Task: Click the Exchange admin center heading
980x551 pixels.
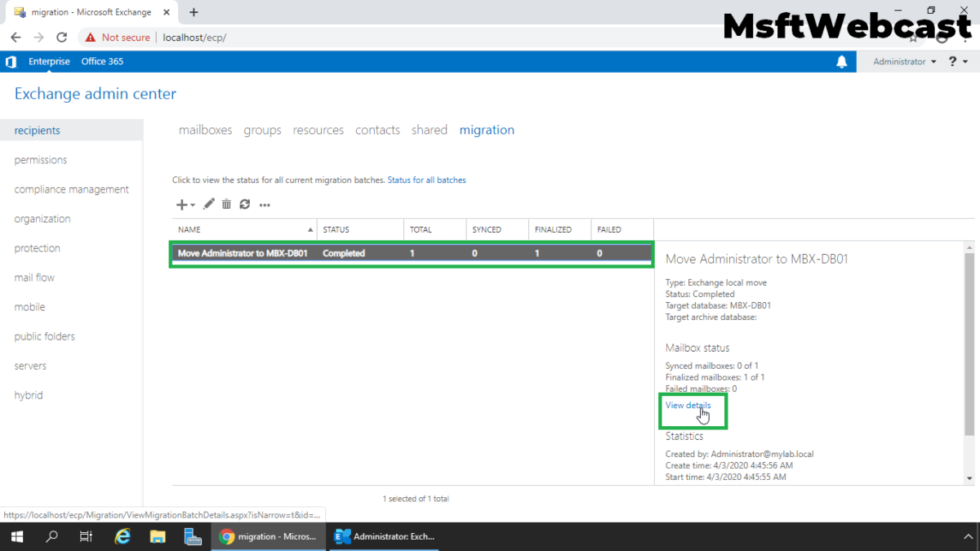Action: [x=96, y=94]
